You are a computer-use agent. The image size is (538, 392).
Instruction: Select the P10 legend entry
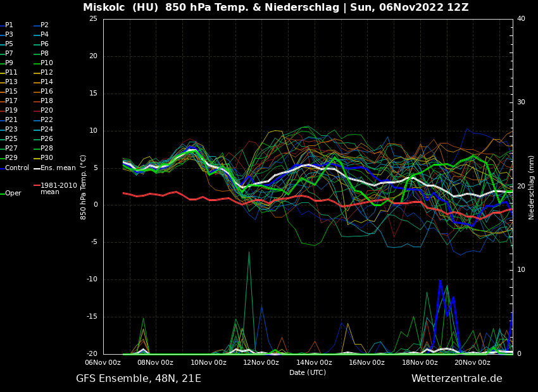coord(47,63)
